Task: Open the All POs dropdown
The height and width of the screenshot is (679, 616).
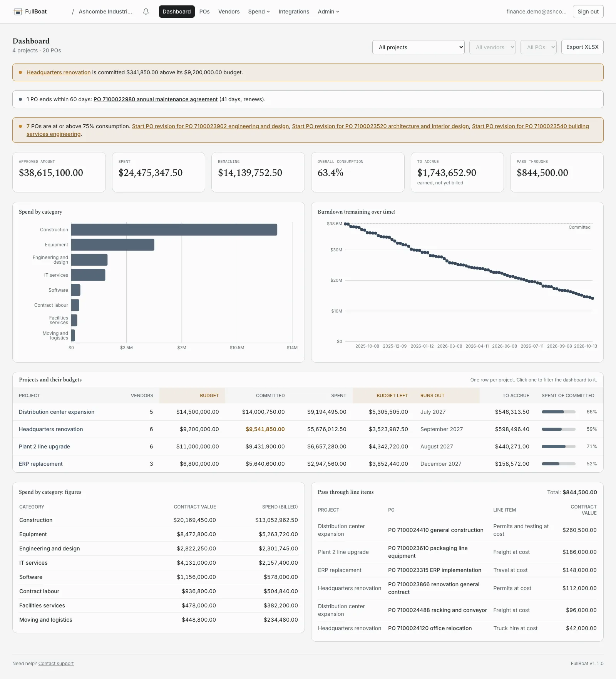Action: (x=539, y=47)
